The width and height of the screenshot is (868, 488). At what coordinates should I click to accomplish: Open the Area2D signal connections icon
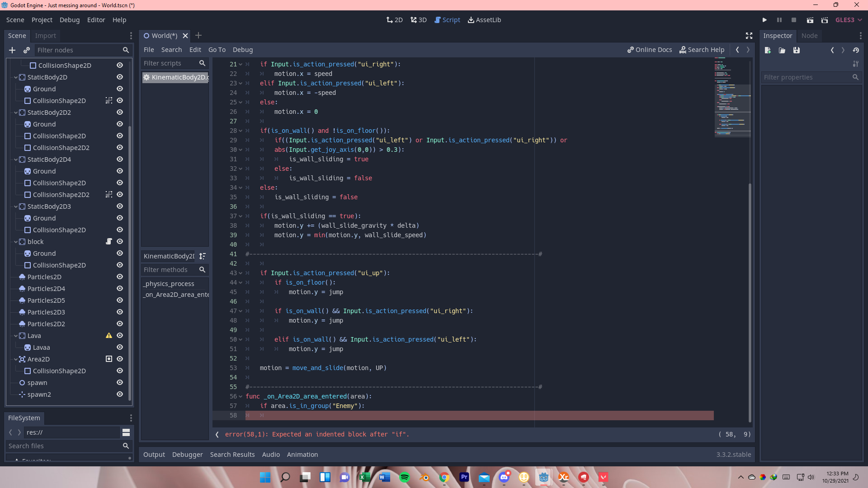pos(108,359)
